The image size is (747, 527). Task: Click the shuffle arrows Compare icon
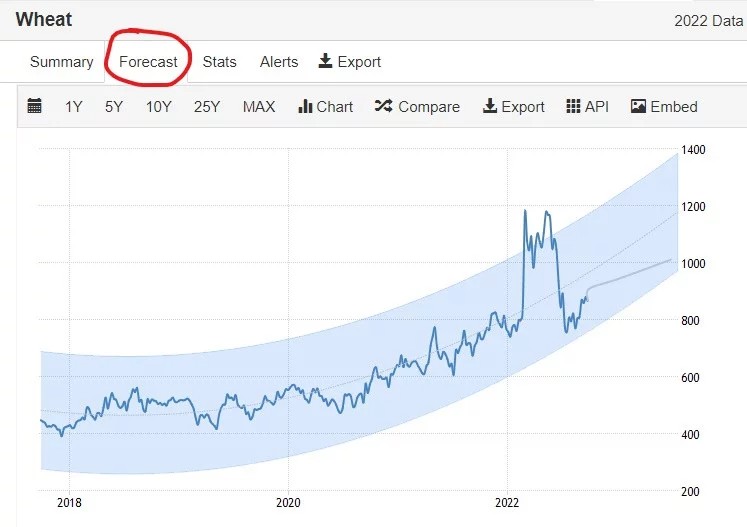(x=384, y=106)
